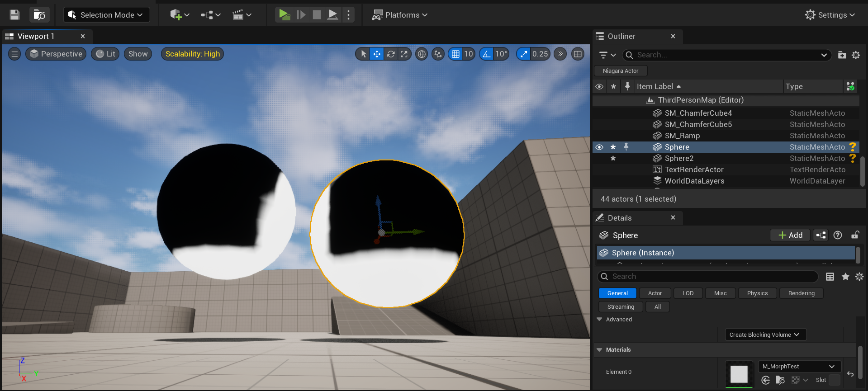
Task: Click the Create Blocking Volume button
Action: coord(765,335)
